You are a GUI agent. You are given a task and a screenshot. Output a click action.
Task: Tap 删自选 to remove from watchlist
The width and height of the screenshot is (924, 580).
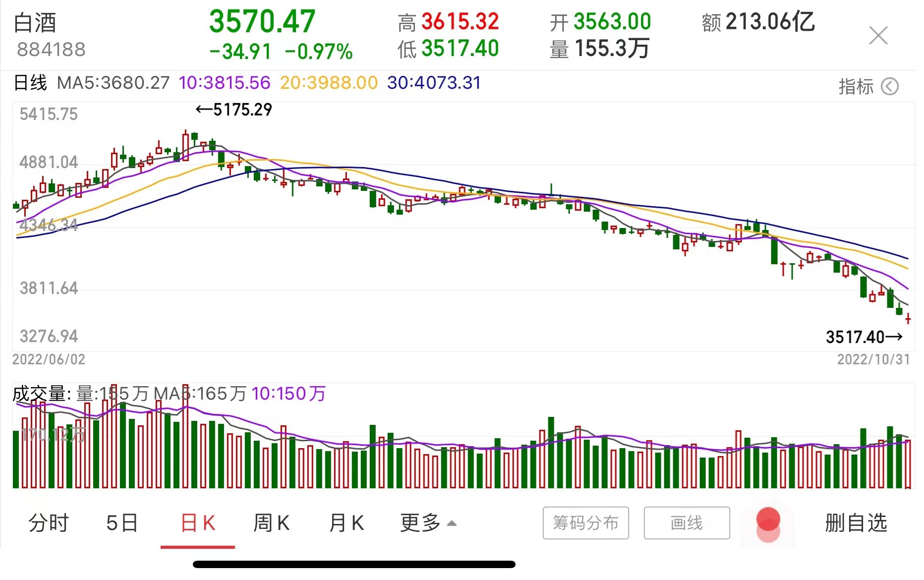pyautogui.click(x=856, y=523)
